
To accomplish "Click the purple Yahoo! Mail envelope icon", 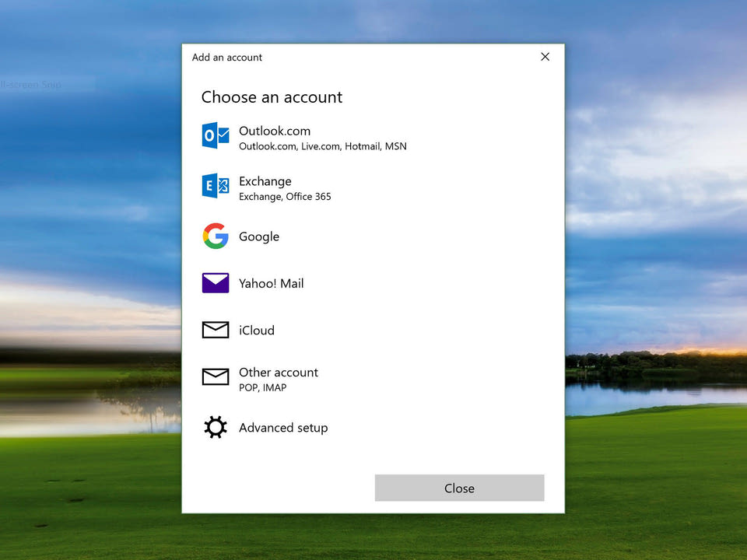I will click(216, 283).
